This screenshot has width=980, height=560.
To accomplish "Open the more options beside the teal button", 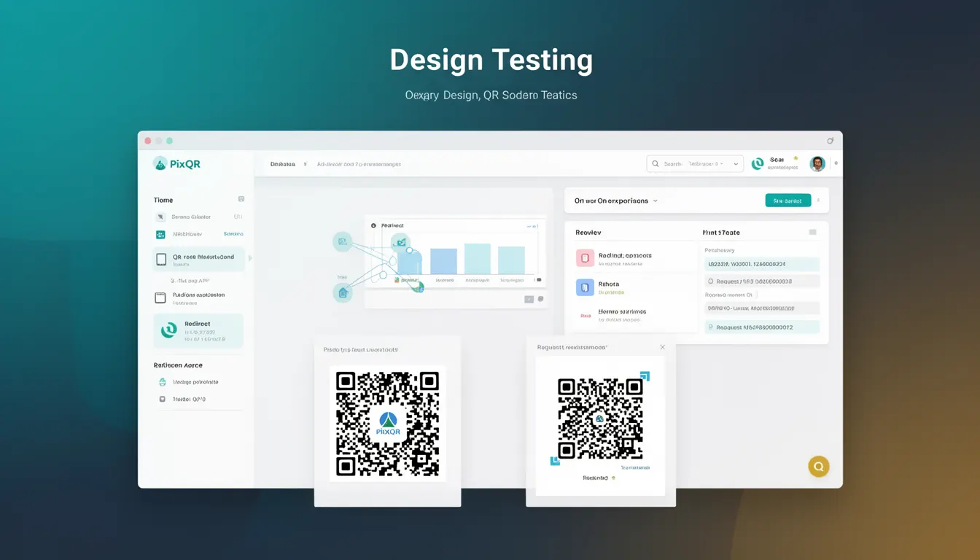I will tap(818, 201).
